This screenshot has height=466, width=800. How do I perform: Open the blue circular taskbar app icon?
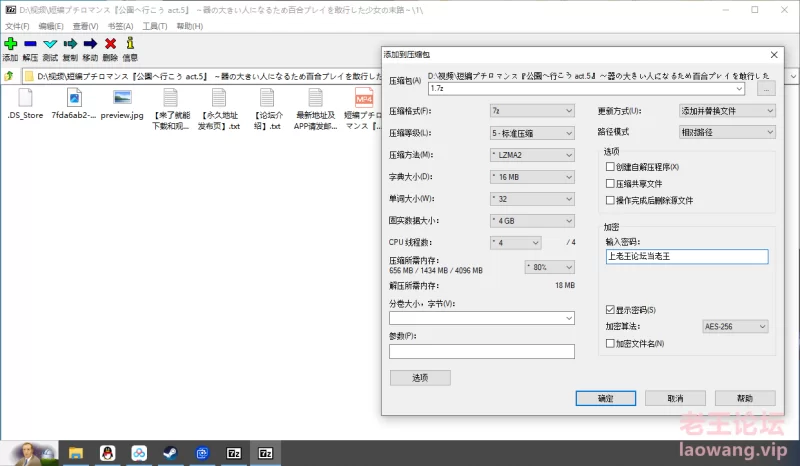point(202,453)
